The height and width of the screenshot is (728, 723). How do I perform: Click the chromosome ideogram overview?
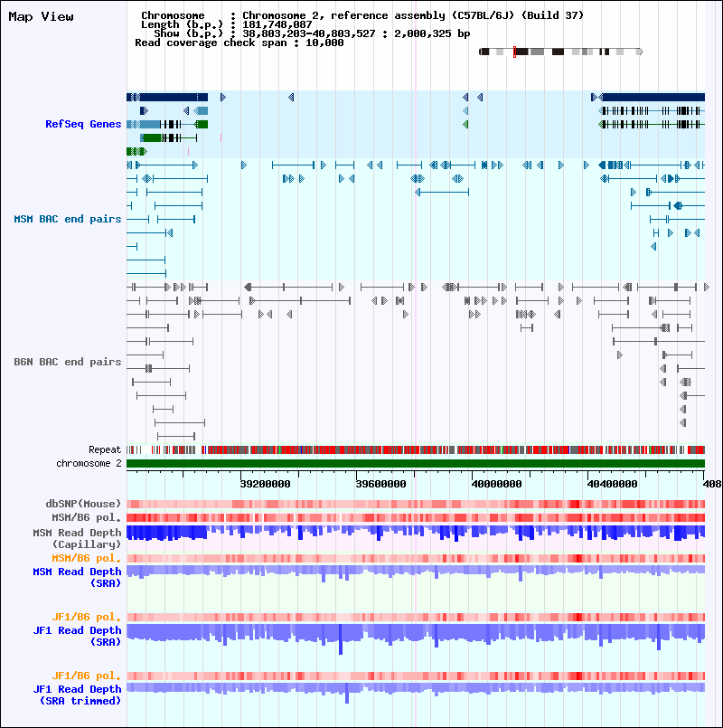(x=560, y=52)
